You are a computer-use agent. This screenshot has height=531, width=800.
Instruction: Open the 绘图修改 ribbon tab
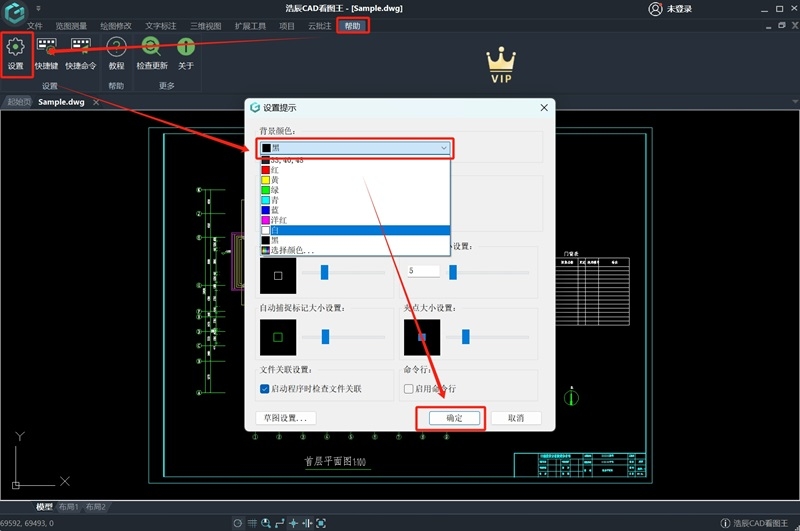(x=116, y=26)
